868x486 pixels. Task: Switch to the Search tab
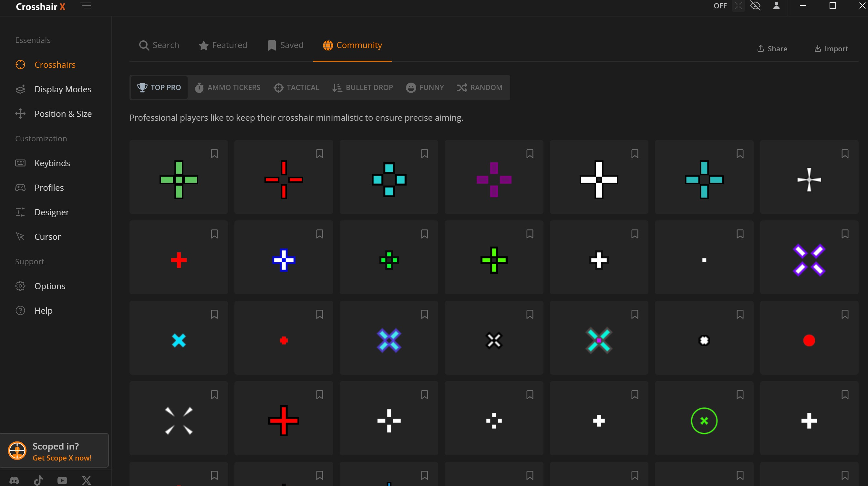coord(159,45)
